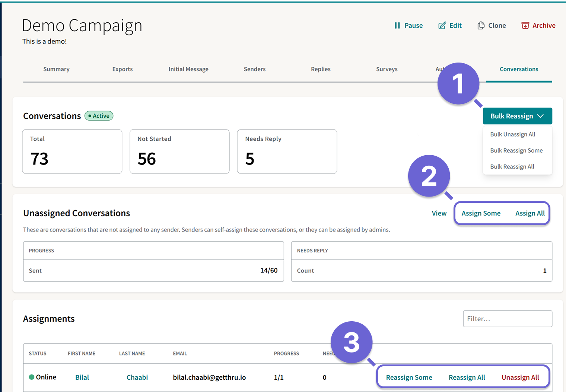The image size is (566, 392).
Task: Choose Bulk Unassign All from menu
Action: pyautogui.click(x=512, y=134)
